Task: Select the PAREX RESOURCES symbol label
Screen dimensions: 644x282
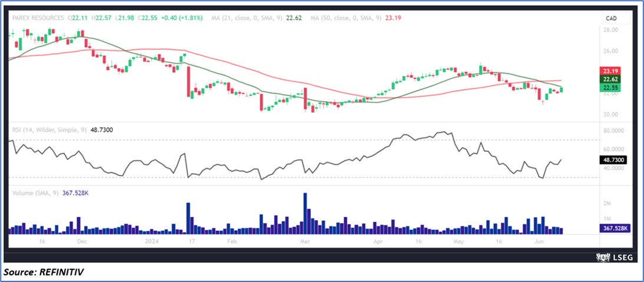Action: pos(38,18)
